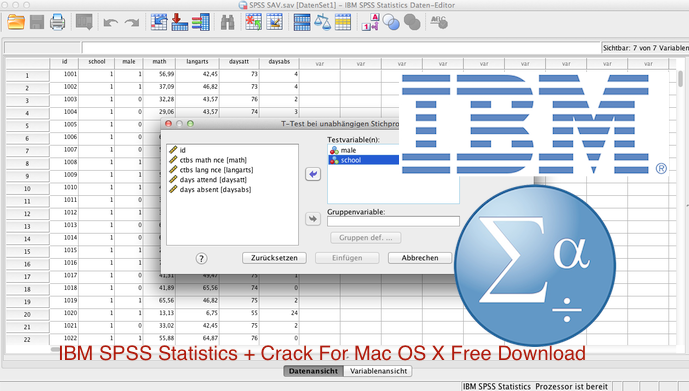The width and height of the screenshot is (689, 391).
Task: Open the Variables info icon
Action: [201, 22]
